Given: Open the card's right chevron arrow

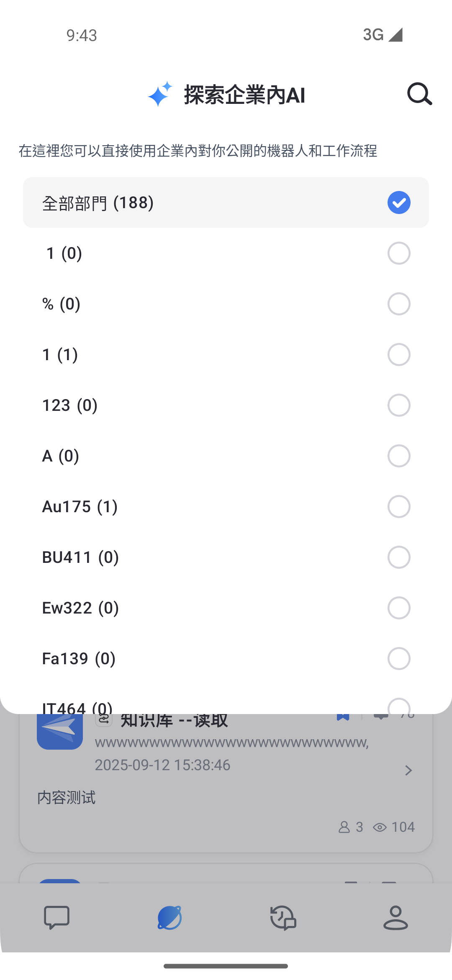Looking at the screenshot, I should 408,770.
